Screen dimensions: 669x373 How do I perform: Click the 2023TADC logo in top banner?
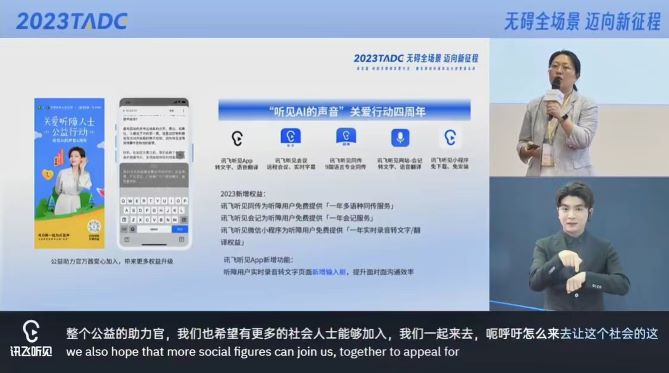(x=72, y=21)
